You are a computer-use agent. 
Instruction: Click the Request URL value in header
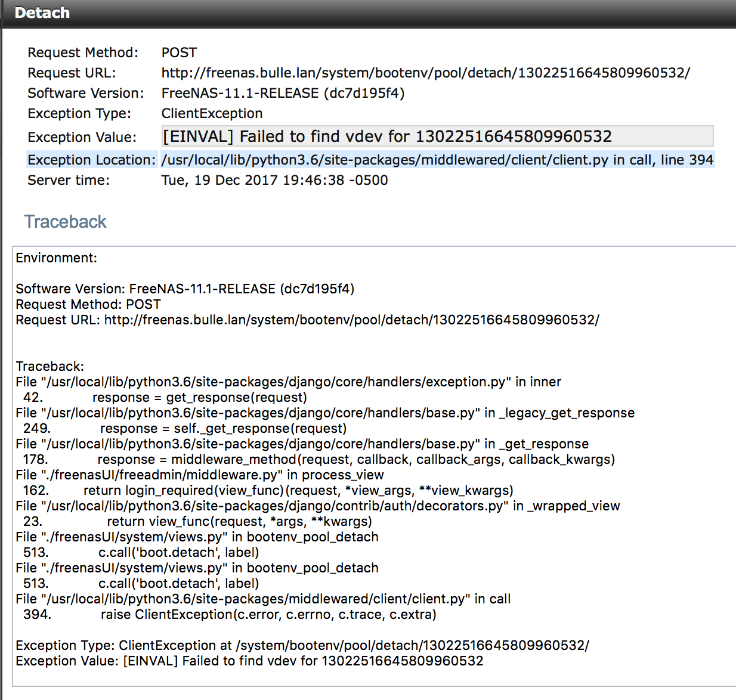tap(425, 73)
